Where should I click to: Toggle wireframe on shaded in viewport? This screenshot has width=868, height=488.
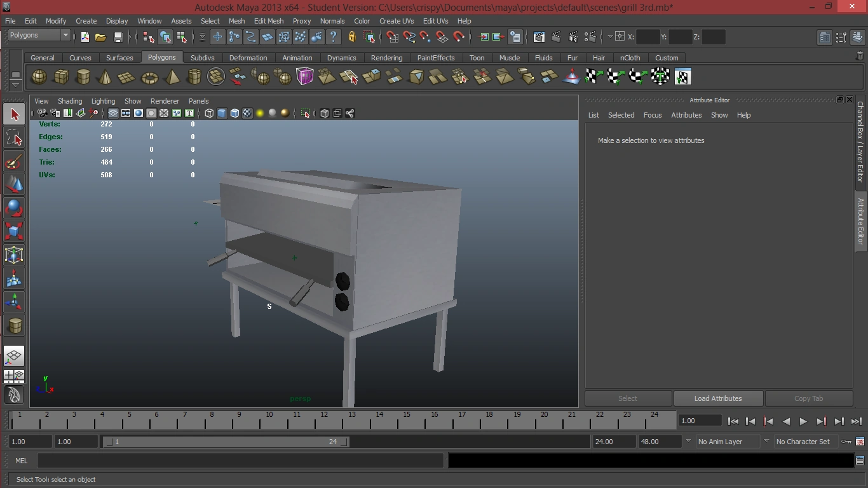(234, 113)
